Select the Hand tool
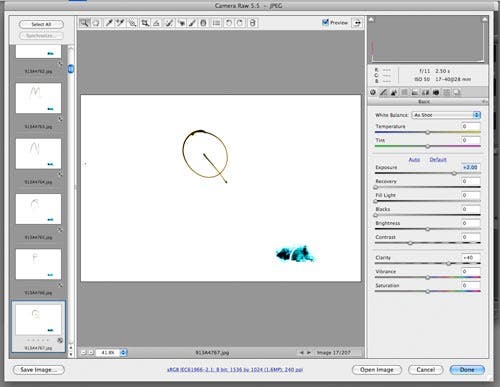Screen dimensions: 500x387 click(96, 23)
